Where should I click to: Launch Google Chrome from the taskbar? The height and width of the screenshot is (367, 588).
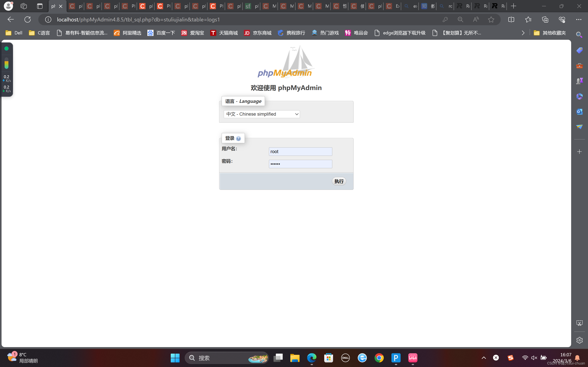click(x=379, y=358)
